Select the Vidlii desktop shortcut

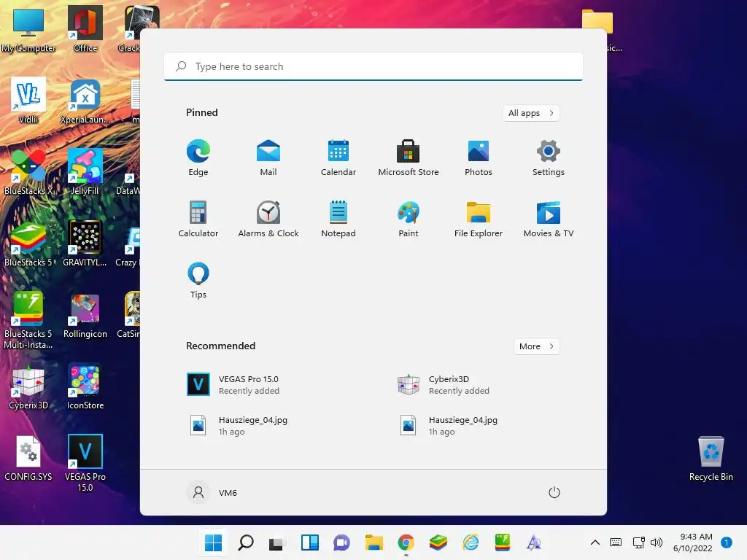pos(28,101)
